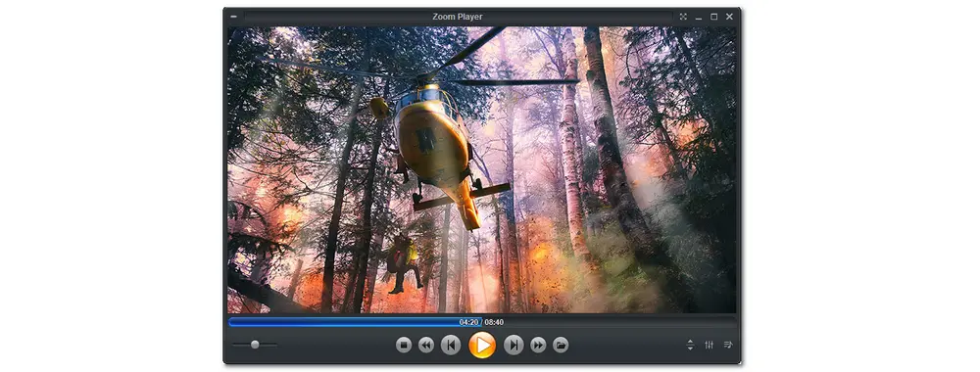Fast forward with the double-right-arrow button
Screen dimensions: 980x372
coord(538,345)
